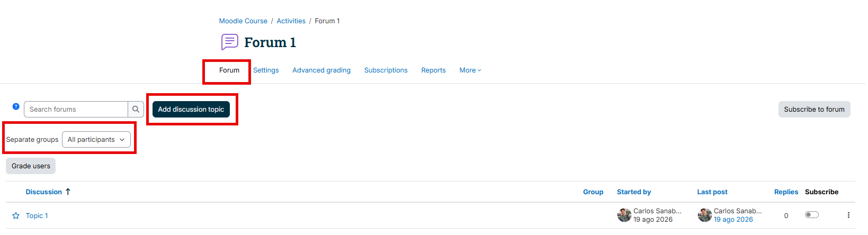Click the search magnifier icon
Screen dimensions: 868x235
[136, 110]
